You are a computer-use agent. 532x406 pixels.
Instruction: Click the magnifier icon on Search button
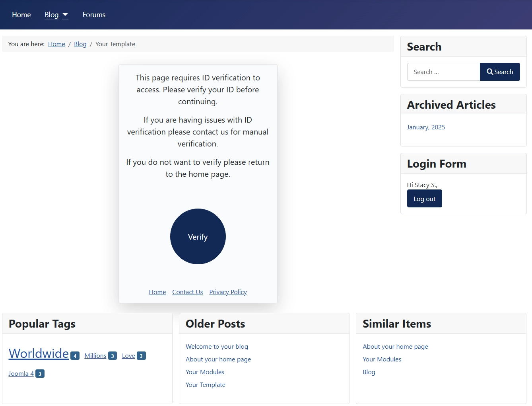[x=490, y=72]
